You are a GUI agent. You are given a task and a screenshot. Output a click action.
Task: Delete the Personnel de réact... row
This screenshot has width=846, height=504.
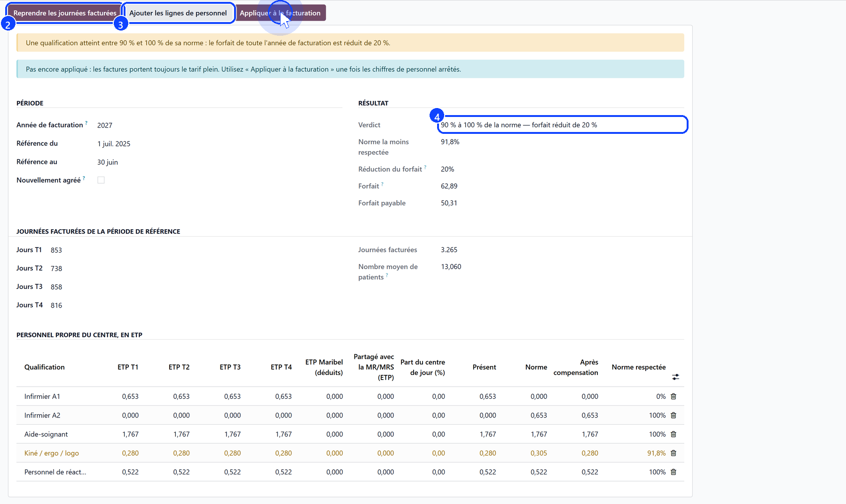674,472
